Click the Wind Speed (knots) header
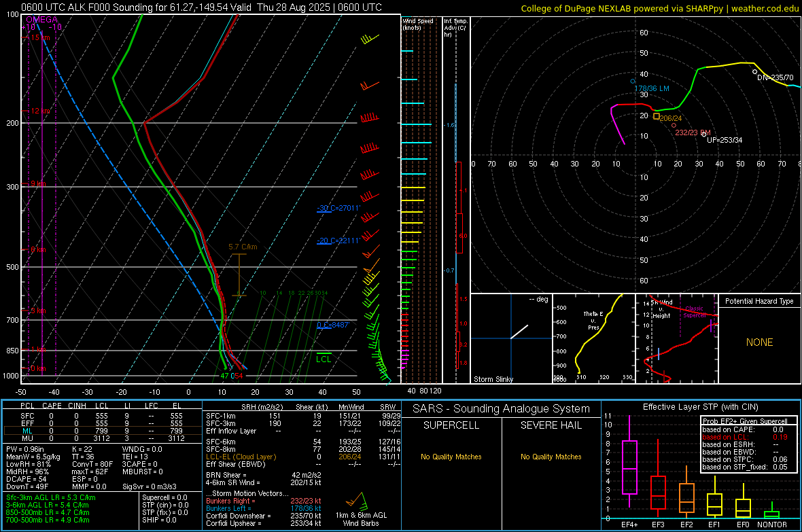 (x=417, y=24)
